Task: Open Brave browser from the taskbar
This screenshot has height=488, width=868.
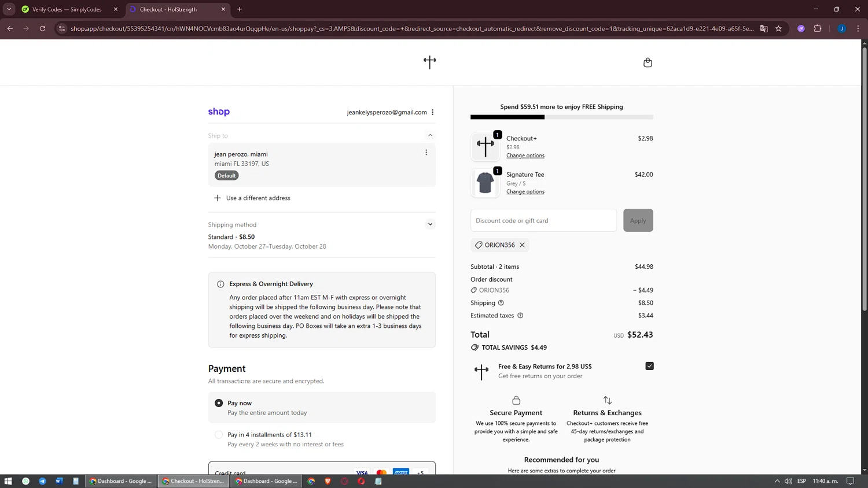Action: click(x=328, y=481)
